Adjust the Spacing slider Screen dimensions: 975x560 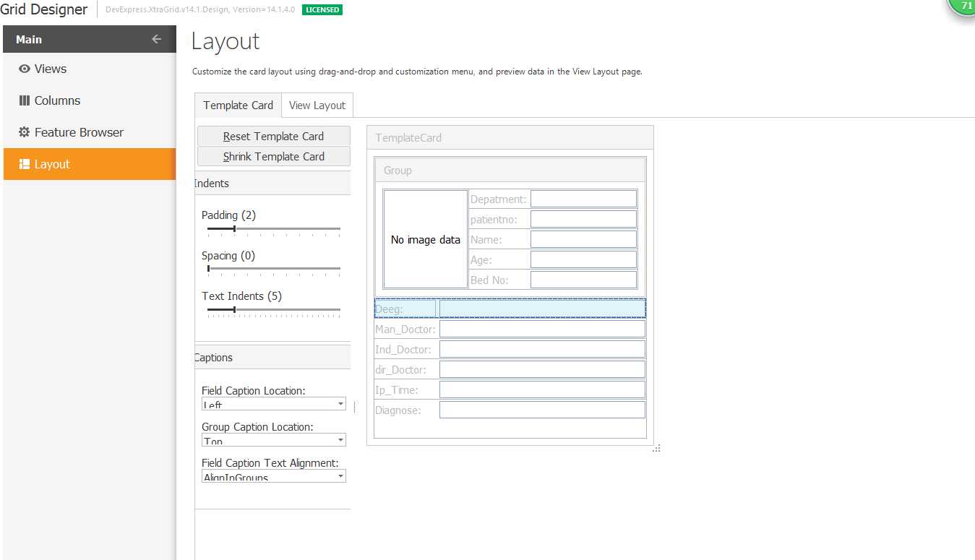(x=273, y=270)
